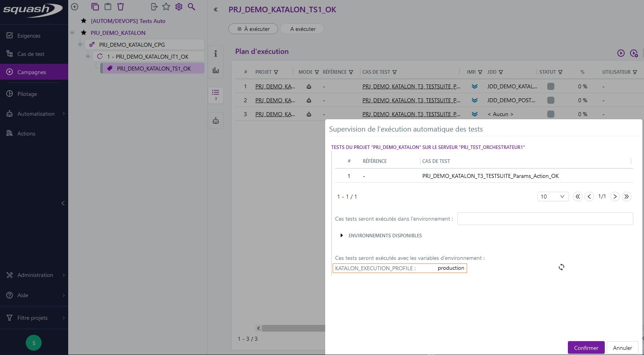Cancel the supervision dialog with Annuler
Image resolution: width=644 pixels, height=355 pixels.
coord(622,348)
